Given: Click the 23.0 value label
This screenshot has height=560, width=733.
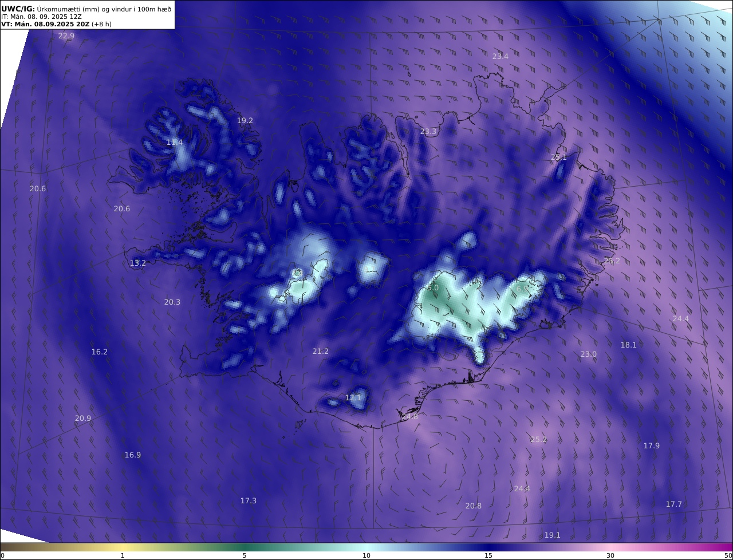Looking at the screenshot, I should pos(589,354).
